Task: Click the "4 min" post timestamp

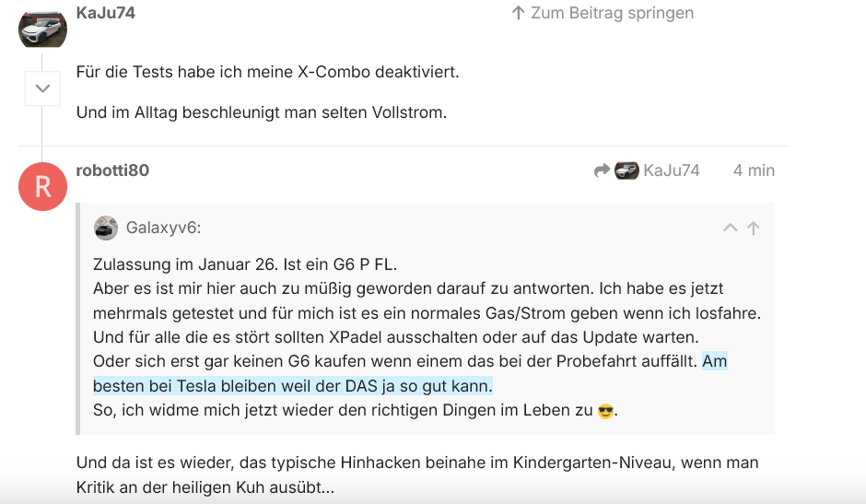Action: (x=754, y=170)
